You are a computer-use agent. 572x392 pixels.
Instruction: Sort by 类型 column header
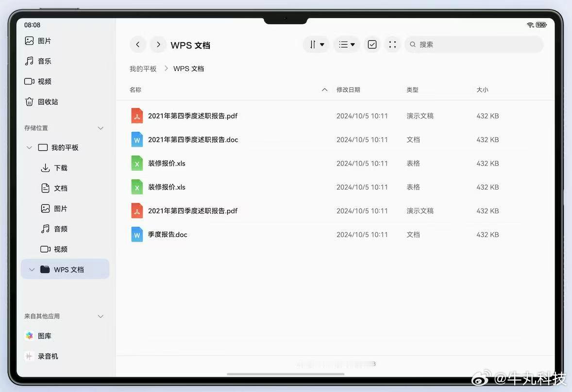(413, 90)
